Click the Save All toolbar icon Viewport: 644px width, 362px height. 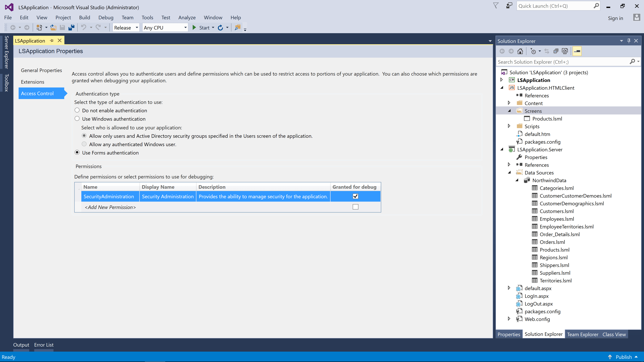point(71,27)
